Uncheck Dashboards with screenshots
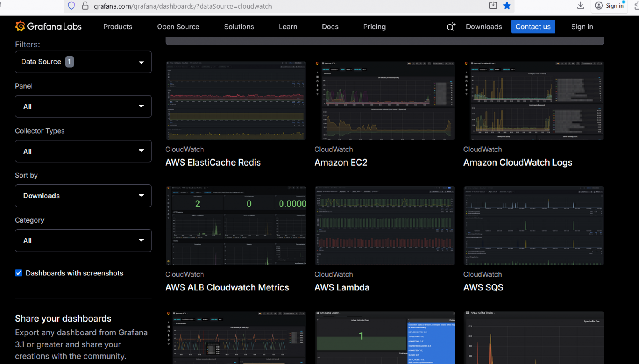The height and width of the screenshot is (364, 639). [x=19, y=272]
